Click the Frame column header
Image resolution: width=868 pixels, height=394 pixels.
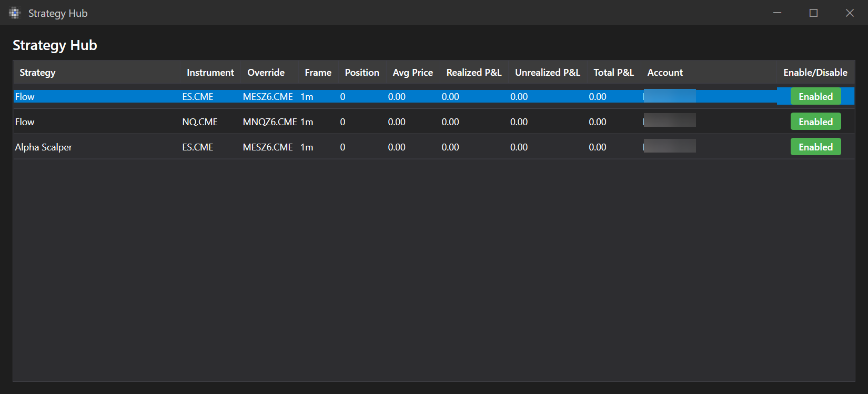point(318,73)
